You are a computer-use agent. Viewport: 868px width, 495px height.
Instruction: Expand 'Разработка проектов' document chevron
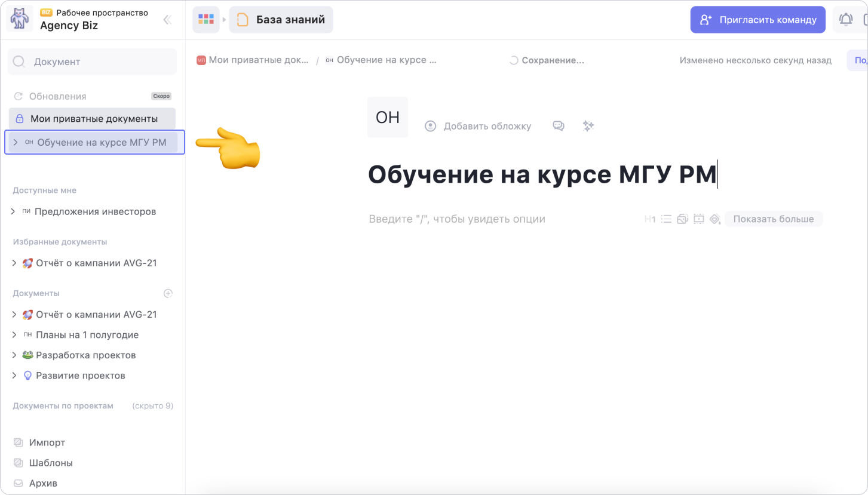click(14, 355)
